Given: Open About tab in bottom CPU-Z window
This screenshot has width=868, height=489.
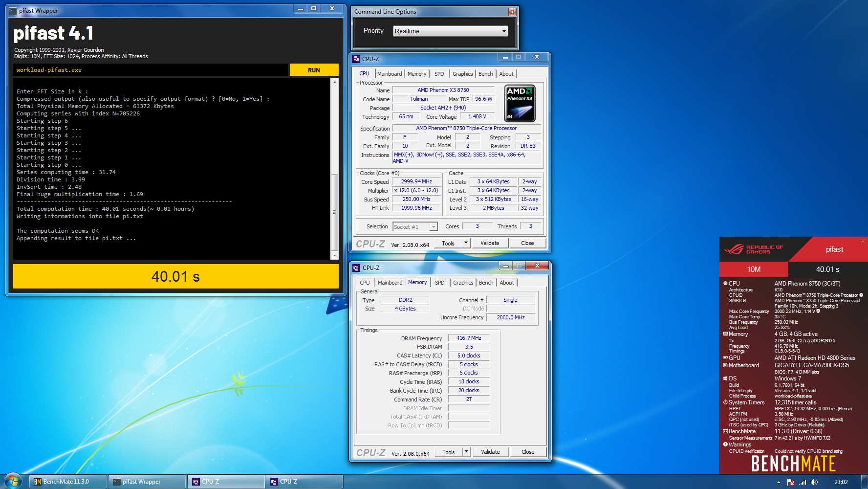Looking at the screenshot, I should (507, 283).
